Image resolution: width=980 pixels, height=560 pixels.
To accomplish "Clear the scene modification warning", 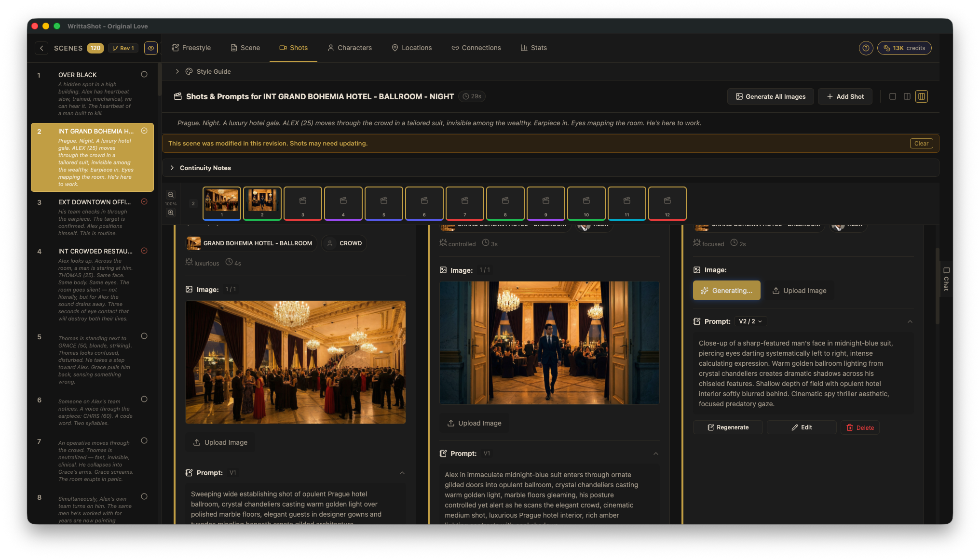I will pyautogui.click(x=921, y=143).
